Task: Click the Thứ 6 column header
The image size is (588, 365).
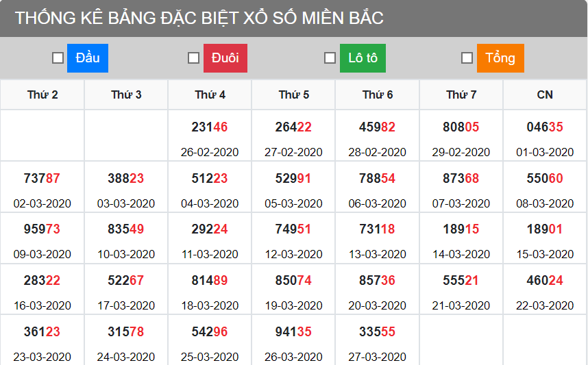Action: (378, 95)
